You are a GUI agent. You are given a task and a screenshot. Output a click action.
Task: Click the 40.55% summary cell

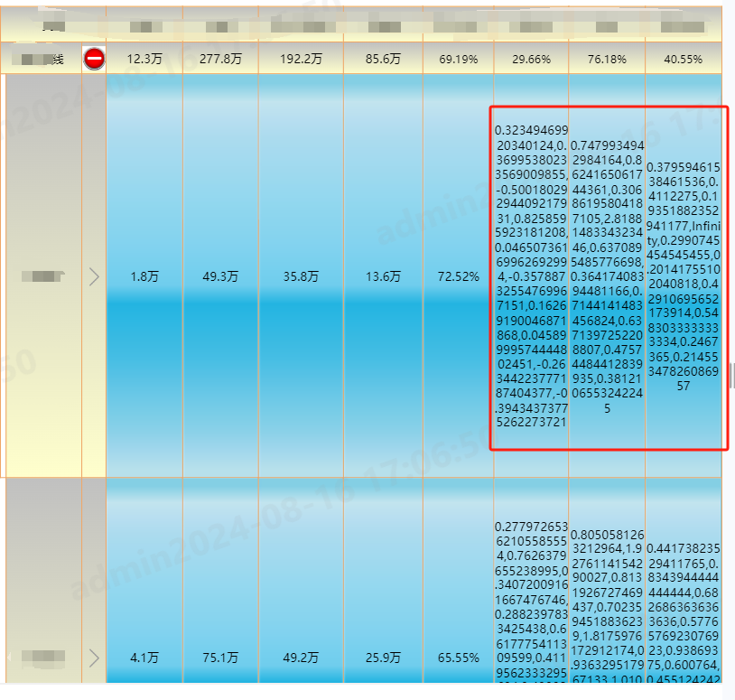point(683,59)
